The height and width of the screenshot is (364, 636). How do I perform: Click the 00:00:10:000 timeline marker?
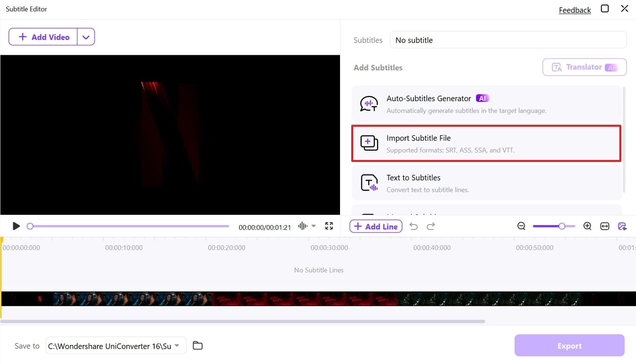pyautogui.click(x=124, y=248)
